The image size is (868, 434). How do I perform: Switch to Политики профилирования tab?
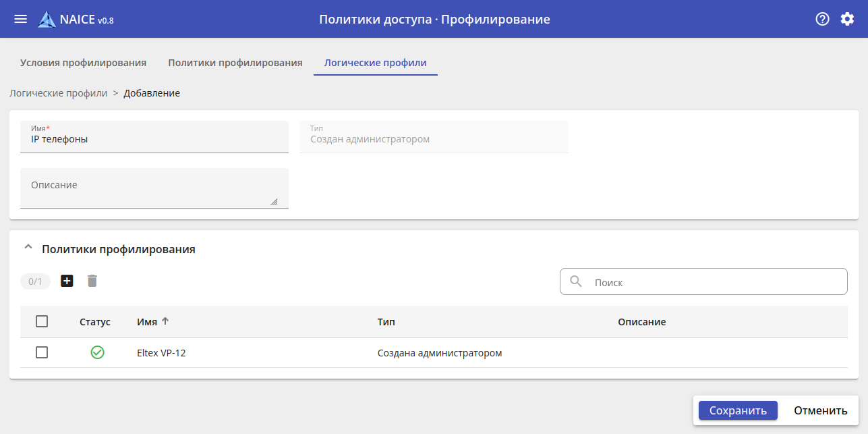(235, 63)
